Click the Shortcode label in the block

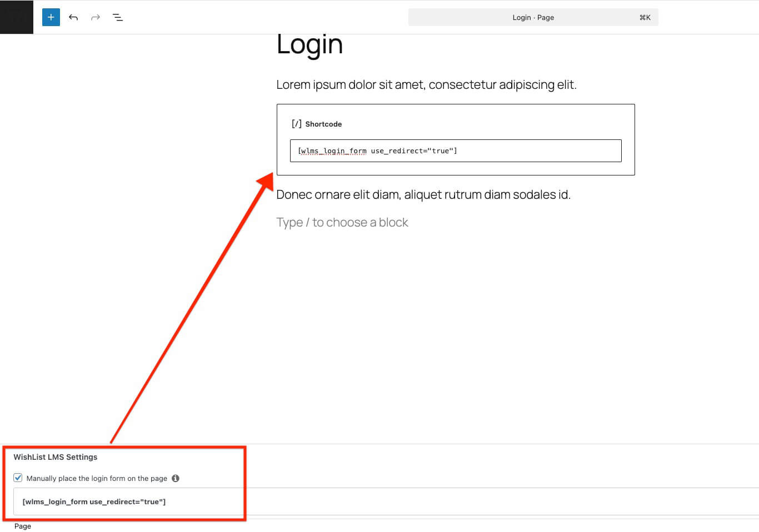(x=323, y=123)
